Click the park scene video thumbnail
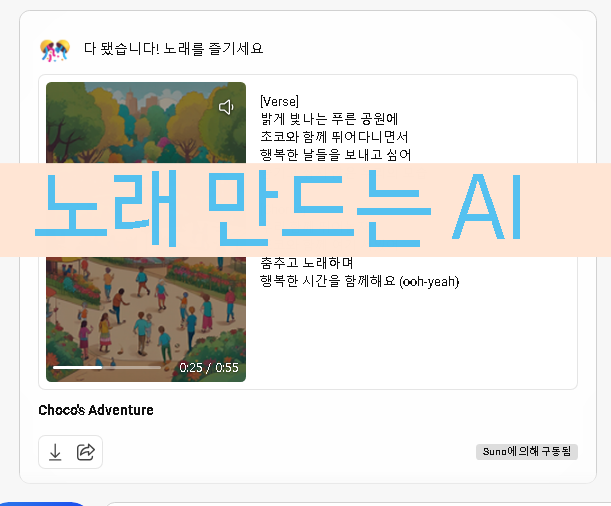 [x=146, y=232]
